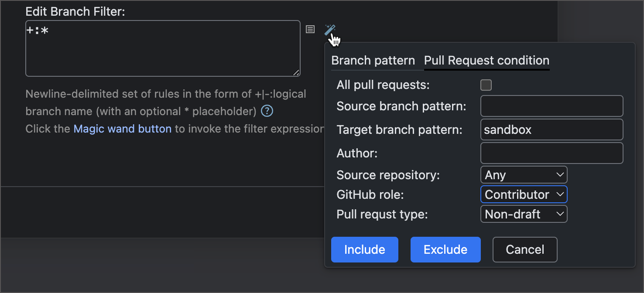The width and height of the screenshot is (644, 293).
Task: Open the Source repository dropdown showing Any
Action: click(524, 174)
